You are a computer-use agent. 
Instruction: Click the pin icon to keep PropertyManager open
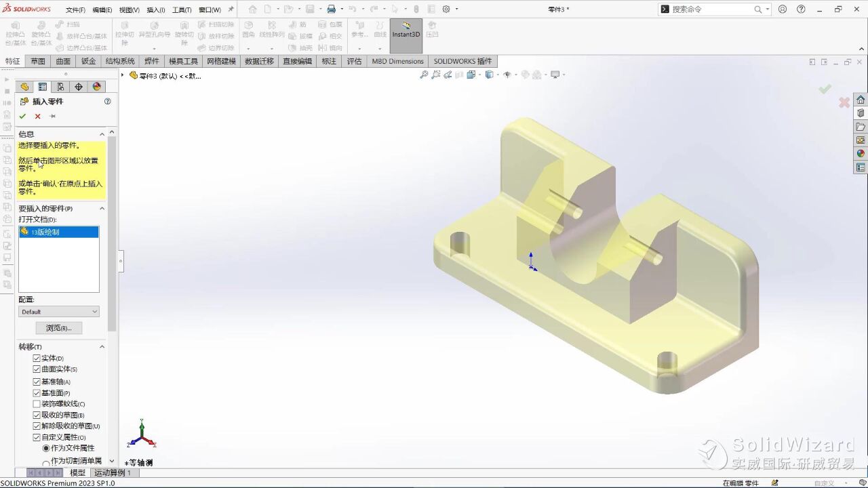(x=52, y=116)
